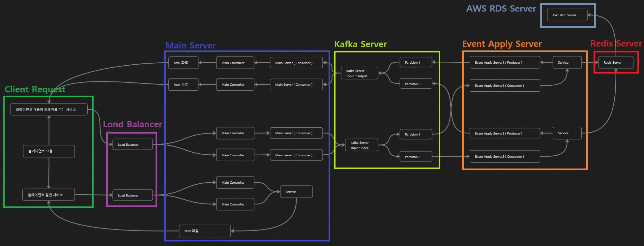Select the 클라이언트 요청 node
The height and width of the screenshot is (246, 644).
49,151
